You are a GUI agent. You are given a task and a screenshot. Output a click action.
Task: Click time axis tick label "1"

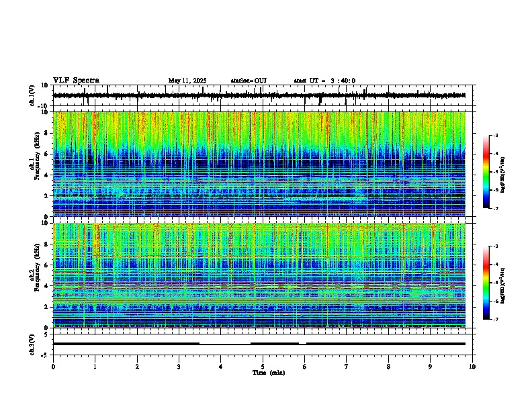[95, 367]
